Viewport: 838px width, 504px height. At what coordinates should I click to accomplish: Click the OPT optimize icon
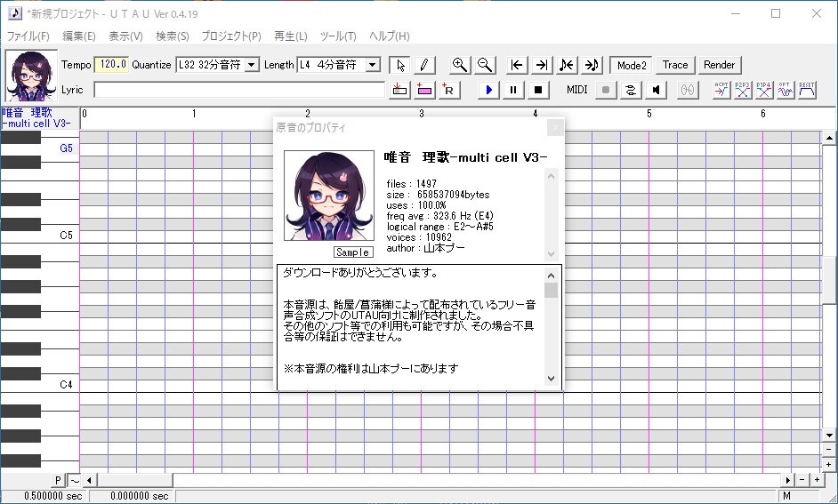point(786,90)
